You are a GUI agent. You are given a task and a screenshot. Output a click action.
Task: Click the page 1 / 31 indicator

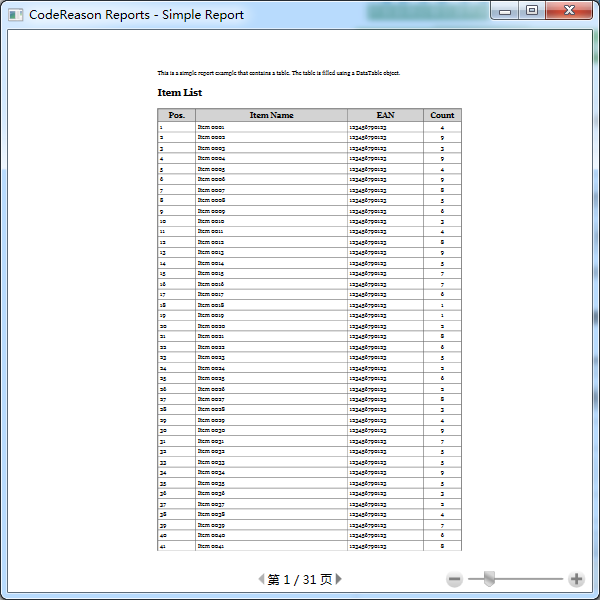coord(300,579)
